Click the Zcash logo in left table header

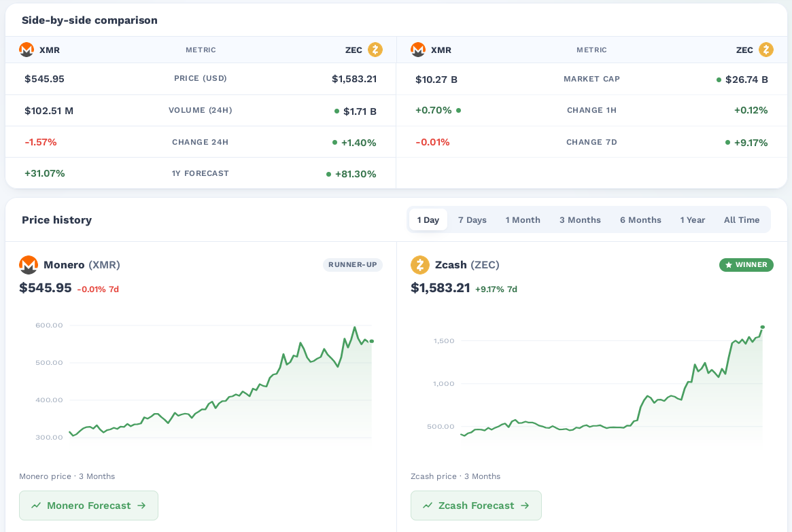375,50
